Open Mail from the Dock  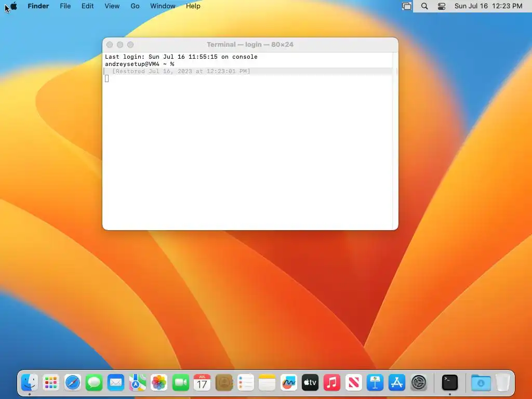pos(116,383)
